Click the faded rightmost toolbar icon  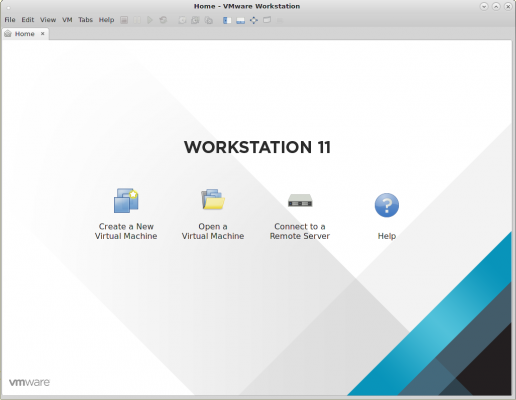(x=280, y=20)
